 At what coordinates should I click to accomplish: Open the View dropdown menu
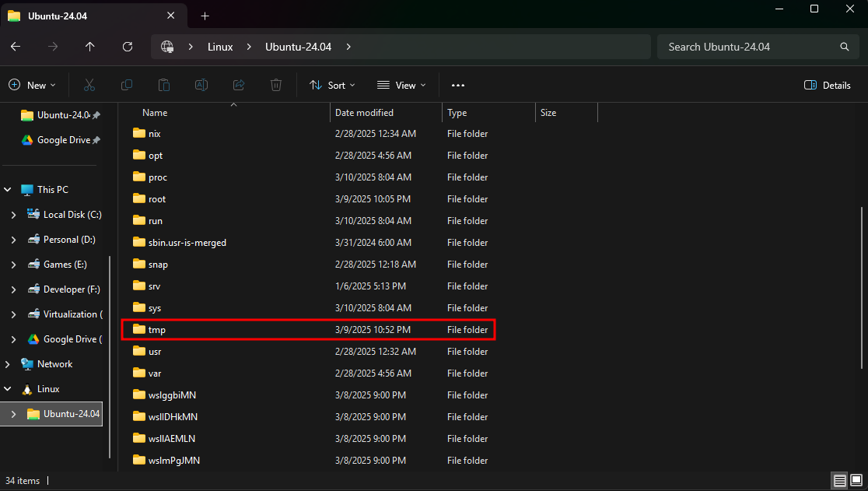click(401, 86)
